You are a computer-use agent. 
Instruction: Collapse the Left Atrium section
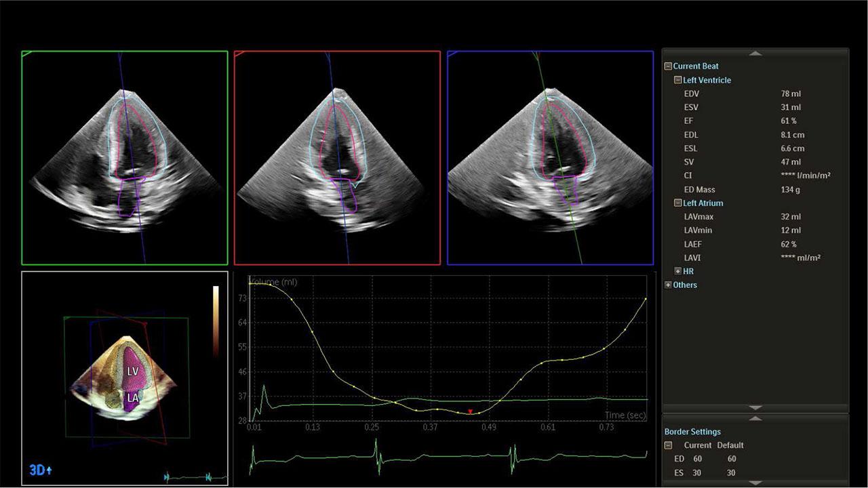click(677, 203)
